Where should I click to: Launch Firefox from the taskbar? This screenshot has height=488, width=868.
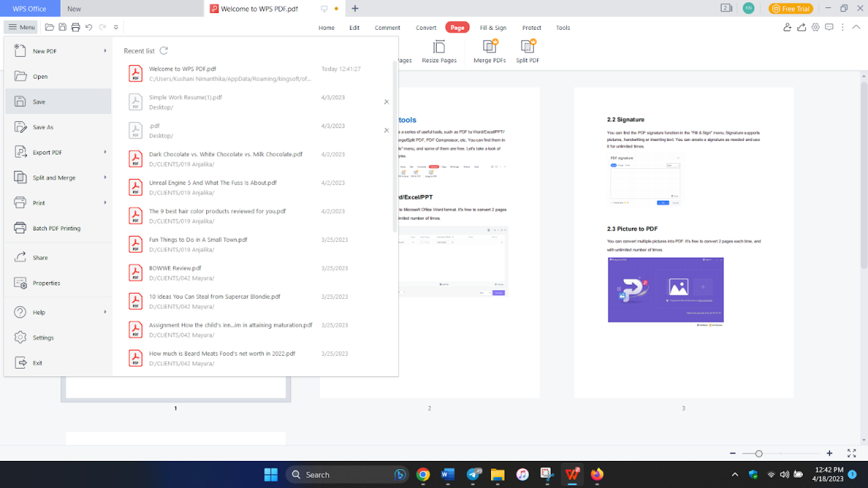[596, 474]
